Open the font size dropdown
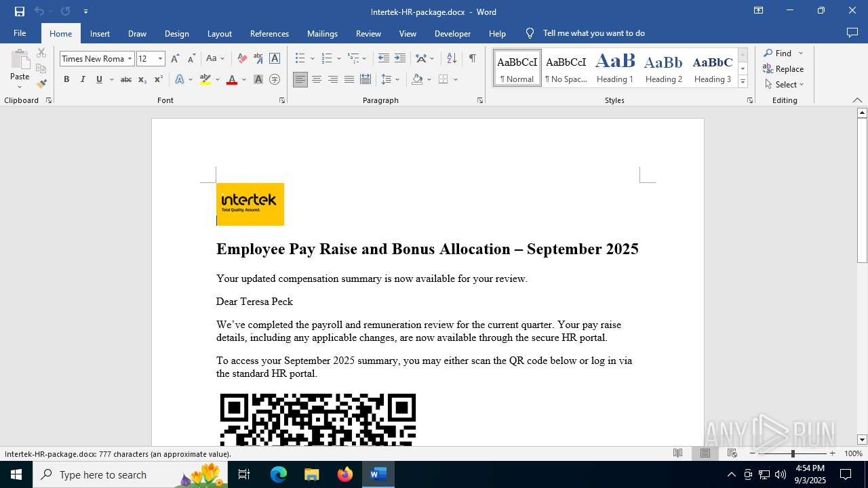This screenshot has width=868, height=488. pyautogui.click(x=161, y=59)
